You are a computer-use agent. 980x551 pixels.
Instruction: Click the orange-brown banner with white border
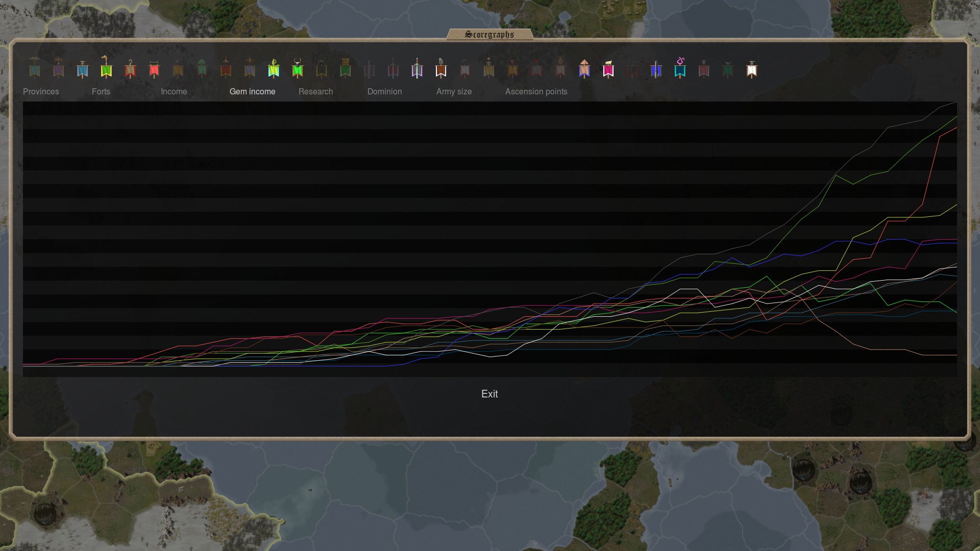click(441, 68)
